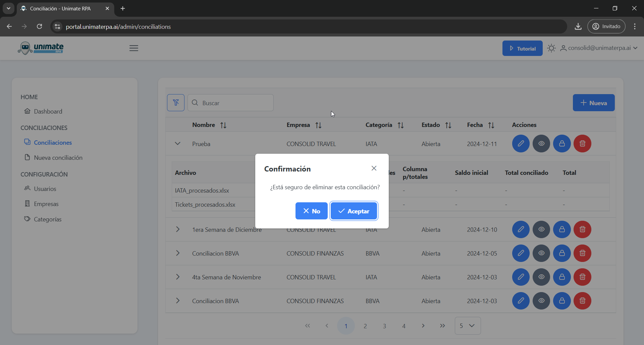The width and height of the screenshot is (644, 345).
Task: Delete the Conciliacion BBVA dated 2024-12-05
Action: [582, 253]
